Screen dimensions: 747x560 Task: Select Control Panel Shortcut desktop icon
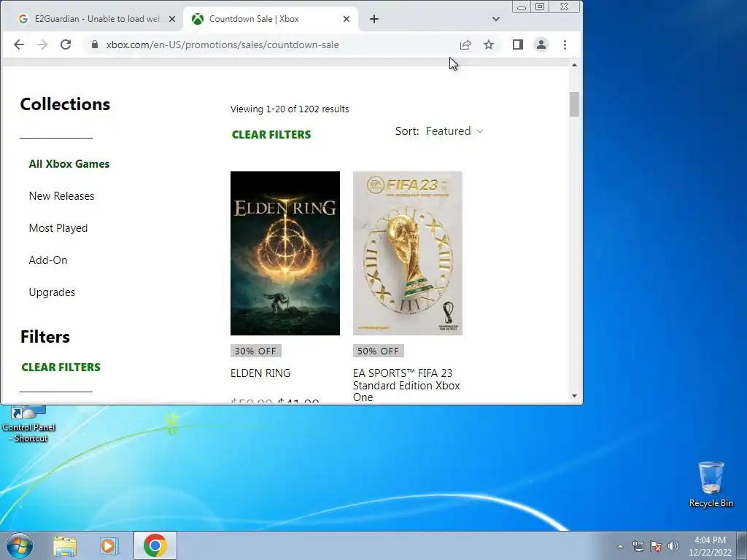pos(28,424)
